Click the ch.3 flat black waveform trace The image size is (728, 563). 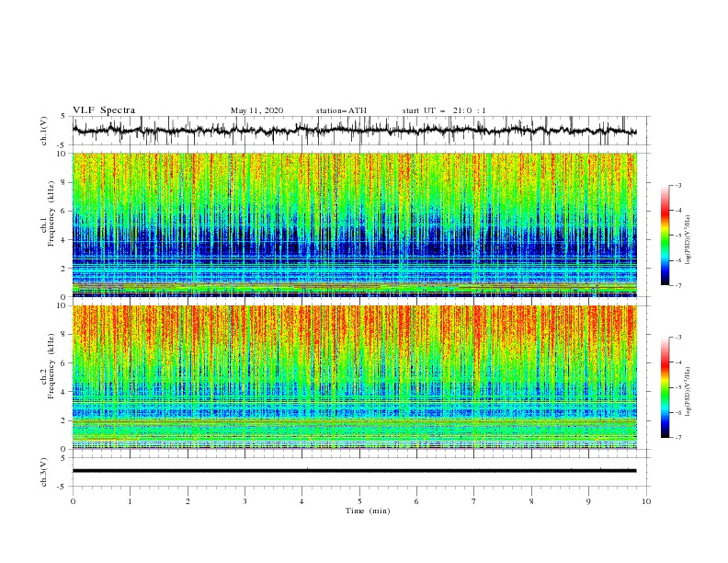pos(354,471)
